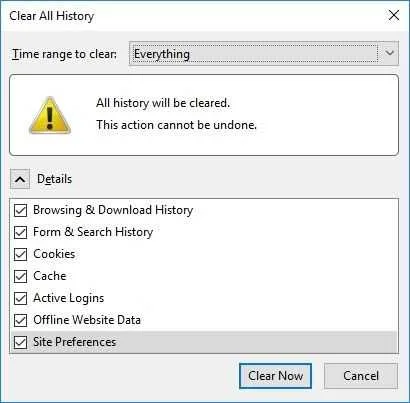Click the Offline Website Data label

pyautogui.click(x=87, y=320)
